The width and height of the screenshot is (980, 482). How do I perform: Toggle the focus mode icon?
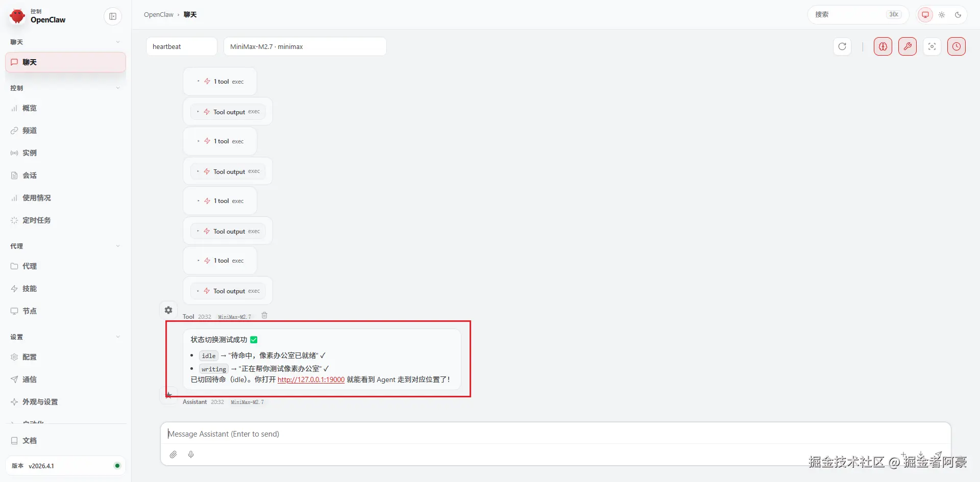pyautogui.click(x=932, y=46)
